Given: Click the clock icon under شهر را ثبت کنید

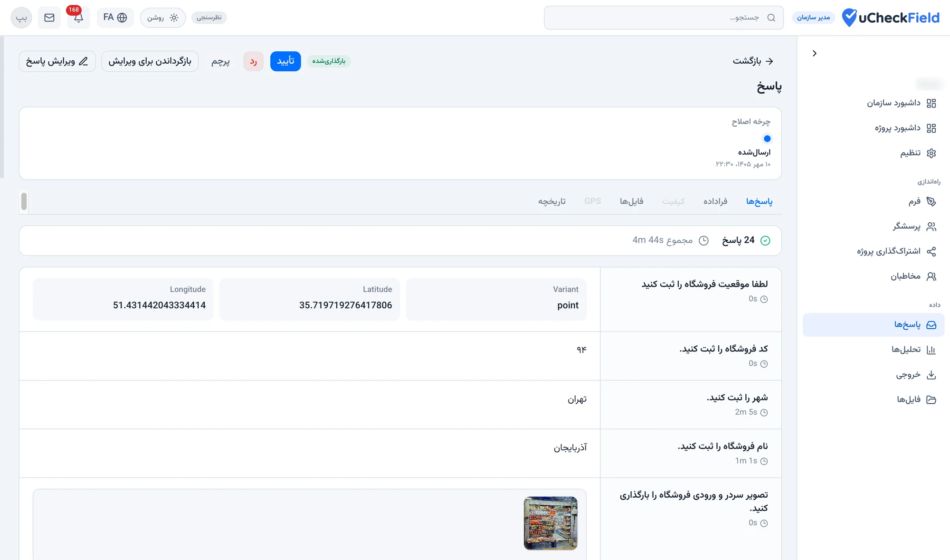Looking at the screenshot, I should point(764,412).
